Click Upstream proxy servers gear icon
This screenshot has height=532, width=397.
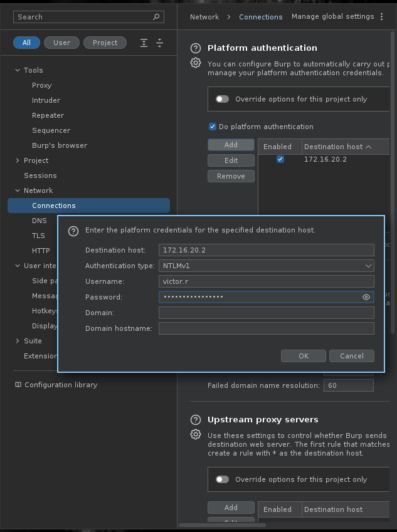tap(196, 435)
